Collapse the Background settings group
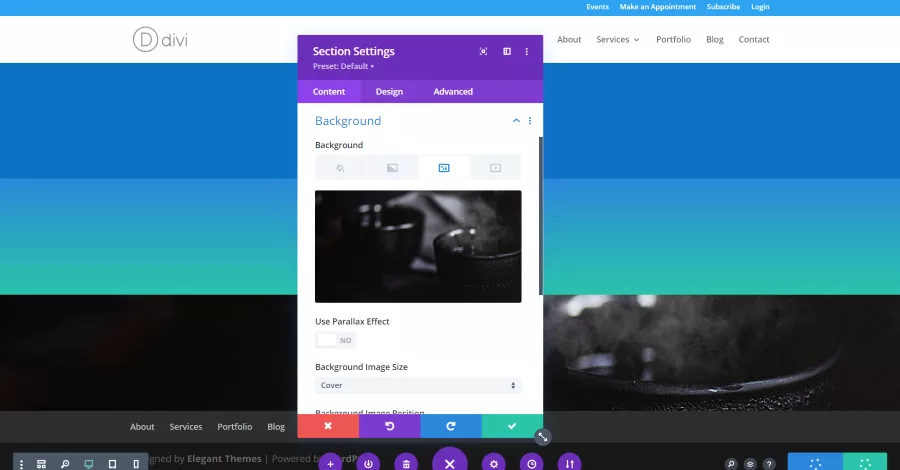This screenshot has width=900, height=470. [516, 121]
